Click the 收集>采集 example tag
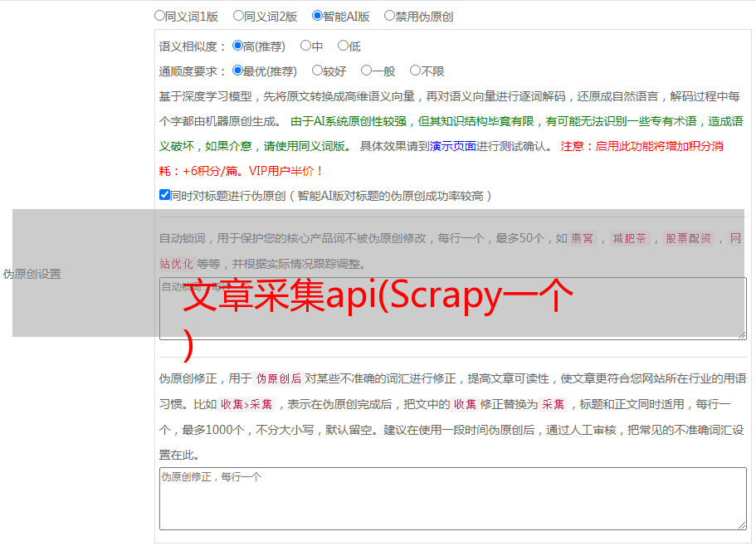756x546 pixels. [x=246, y=404]
